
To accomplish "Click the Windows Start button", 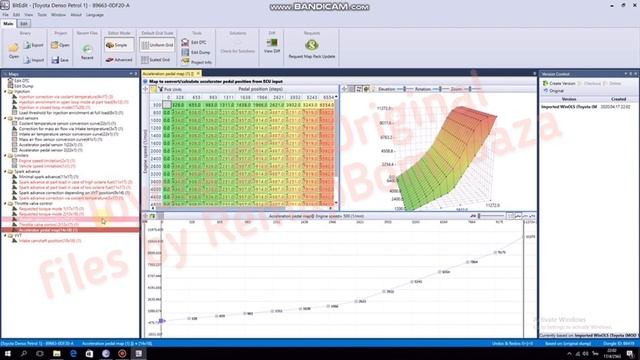I will pos(7,353).
